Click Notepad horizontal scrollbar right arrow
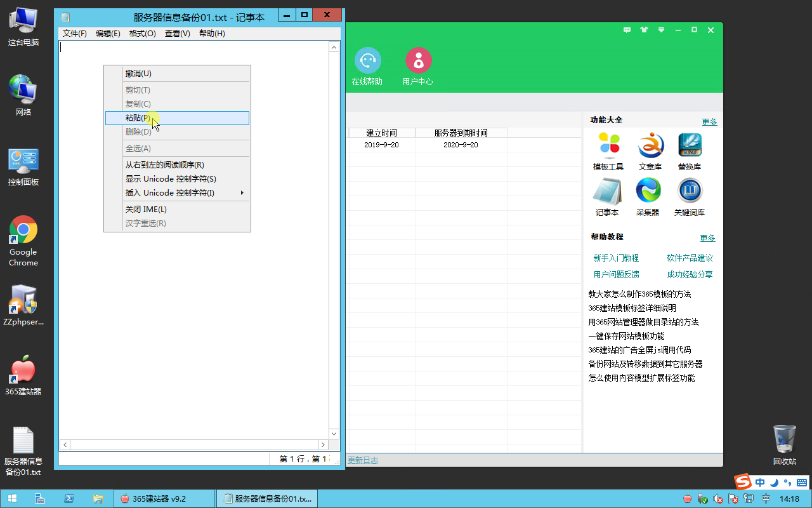This screenshot has width=812, height=508. point(323,445)
